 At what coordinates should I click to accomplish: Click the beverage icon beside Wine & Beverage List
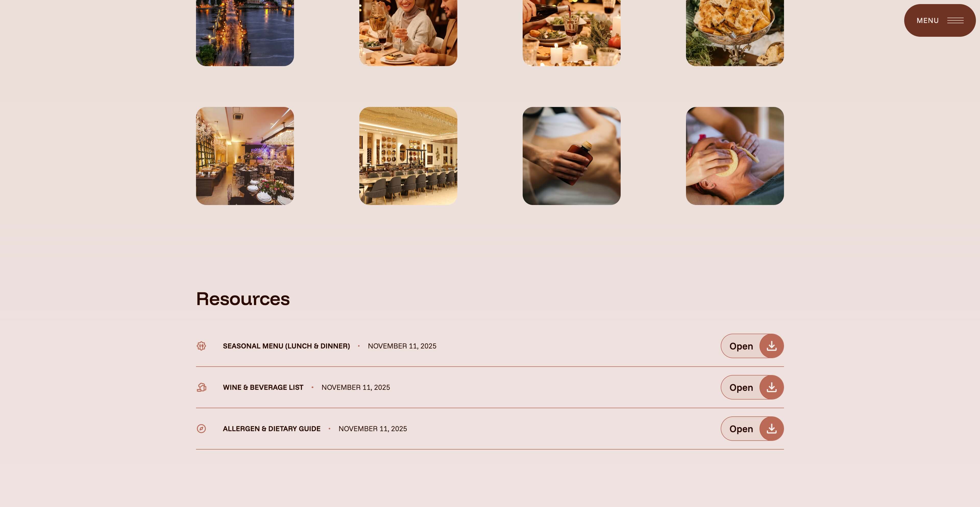[201, 388]
